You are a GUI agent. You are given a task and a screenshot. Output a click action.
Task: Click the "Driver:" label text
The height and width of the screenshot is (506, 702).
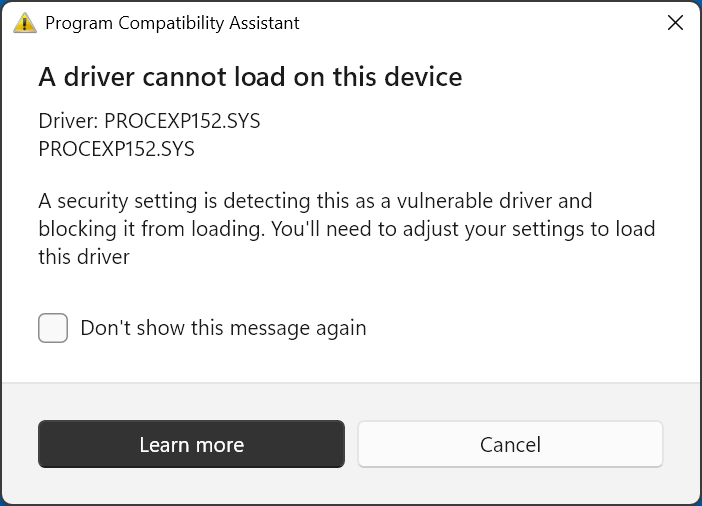(x=67, y=122)
